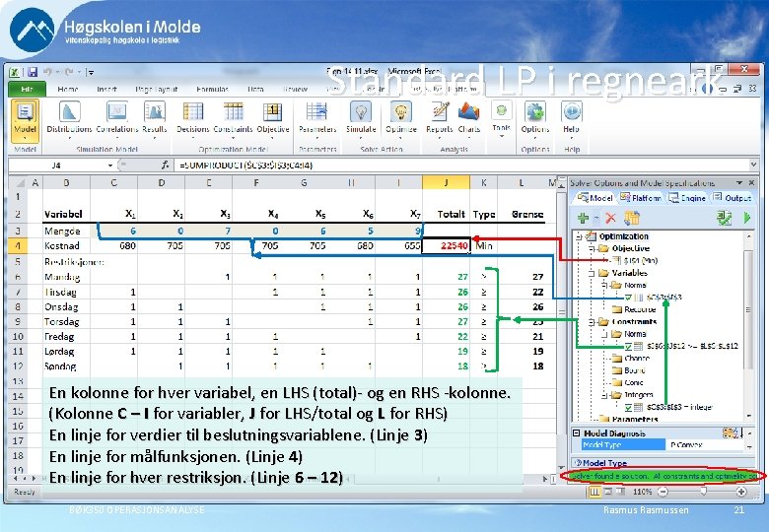Click the Redo arrow icon
This screenshot has height=532, width=769.
pyautogui.click(x=69, y=72)
